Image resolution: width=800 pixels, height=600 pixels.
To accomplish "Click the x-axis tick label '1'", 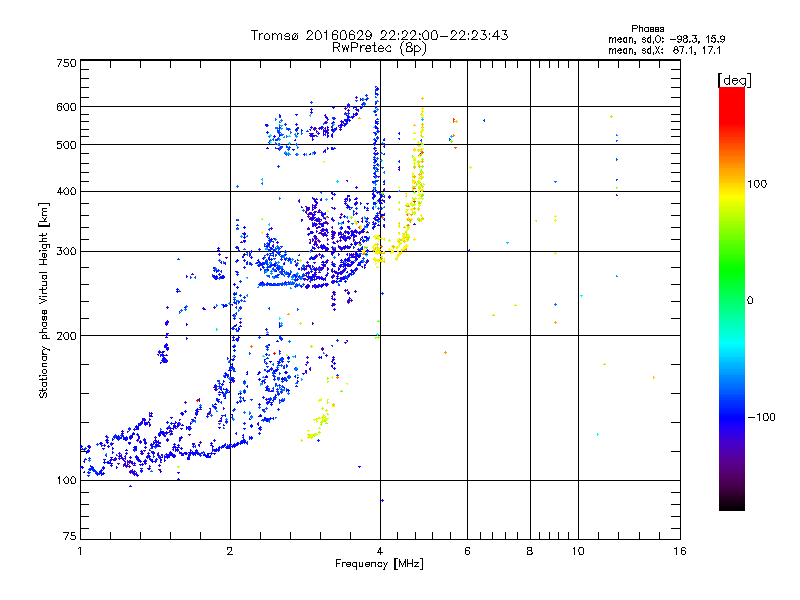I will [80, 551].
